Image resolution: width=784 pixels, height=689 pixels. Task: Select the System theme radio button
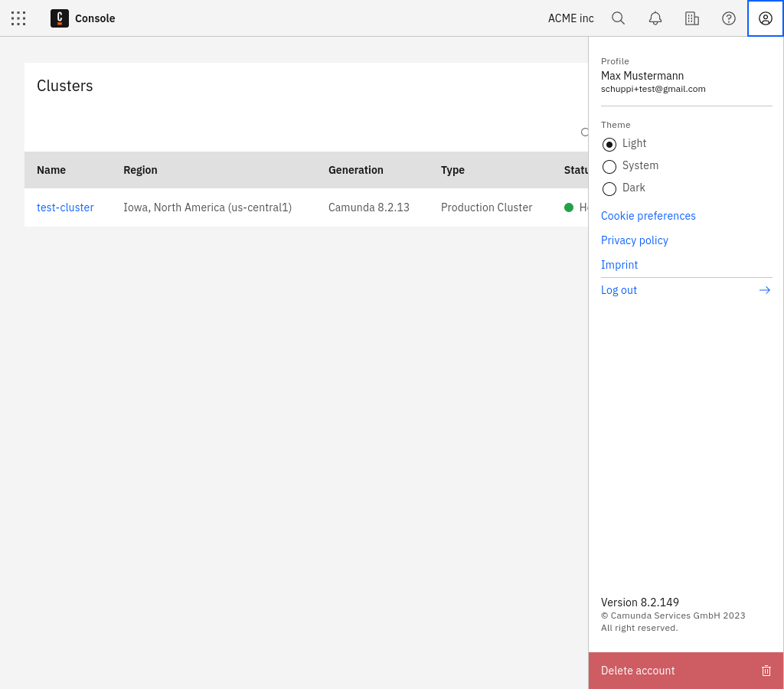click(x=609, y=166)
